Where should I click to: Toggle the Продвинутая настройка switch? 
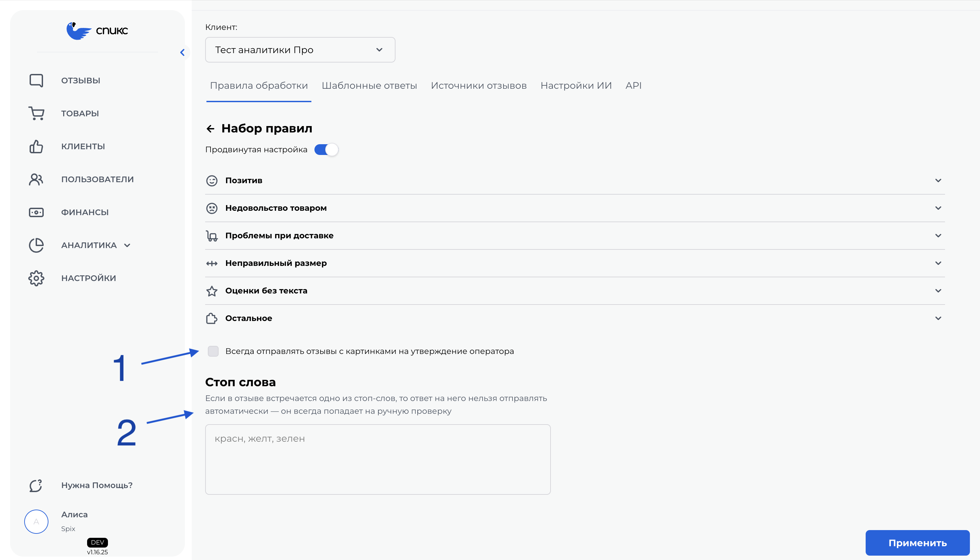pyautogui.click(x=326, y=150)
